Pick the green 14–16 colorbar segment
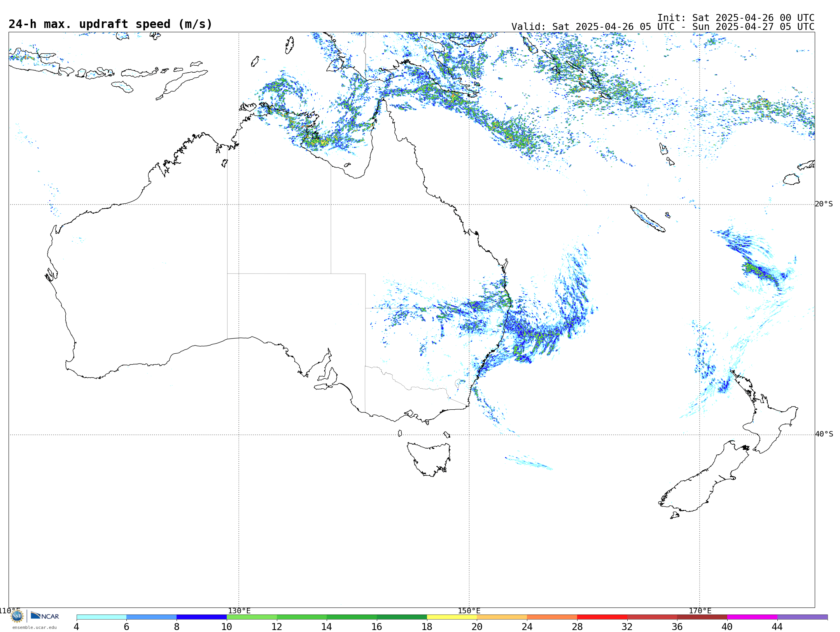Screen dimensions: 840x632 (x=352, y=617)
